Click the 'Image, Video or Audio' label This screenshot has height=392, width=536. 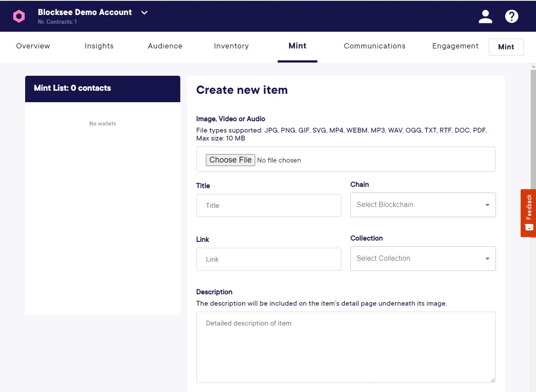(x=231, y=119)
